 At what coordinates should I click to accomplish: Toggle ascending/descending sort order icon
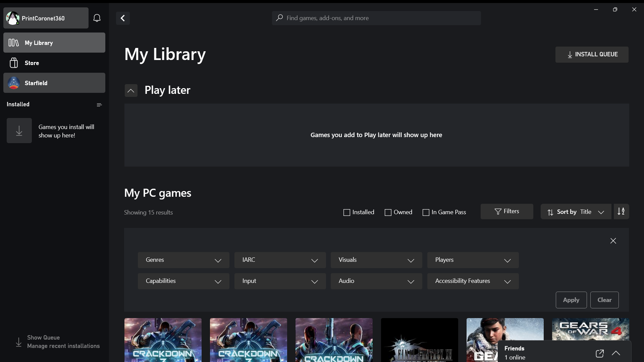pos(621,212)
